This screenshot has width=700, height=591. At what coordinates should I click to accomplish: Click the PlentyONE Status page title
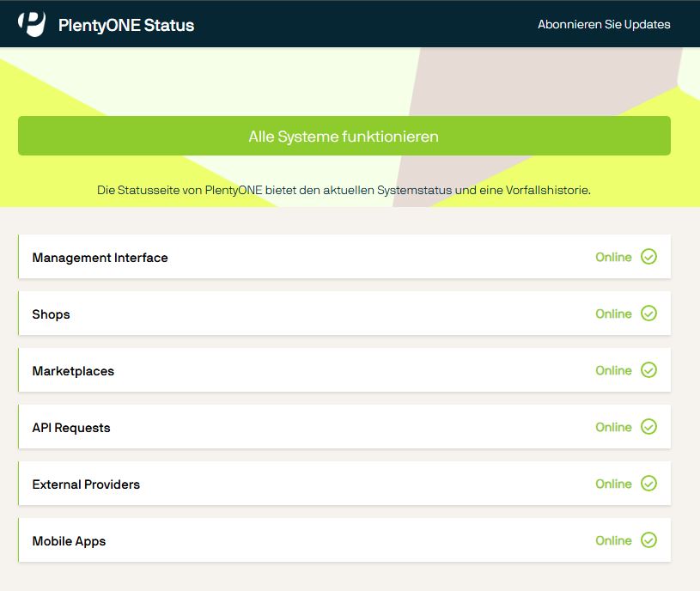[126, 25]
